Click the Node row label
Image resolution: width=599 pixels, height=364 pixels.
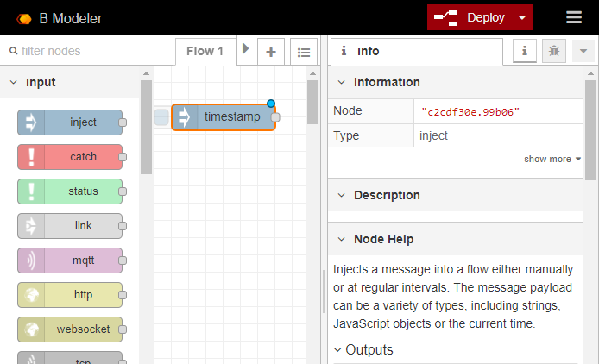pos(348,110)
